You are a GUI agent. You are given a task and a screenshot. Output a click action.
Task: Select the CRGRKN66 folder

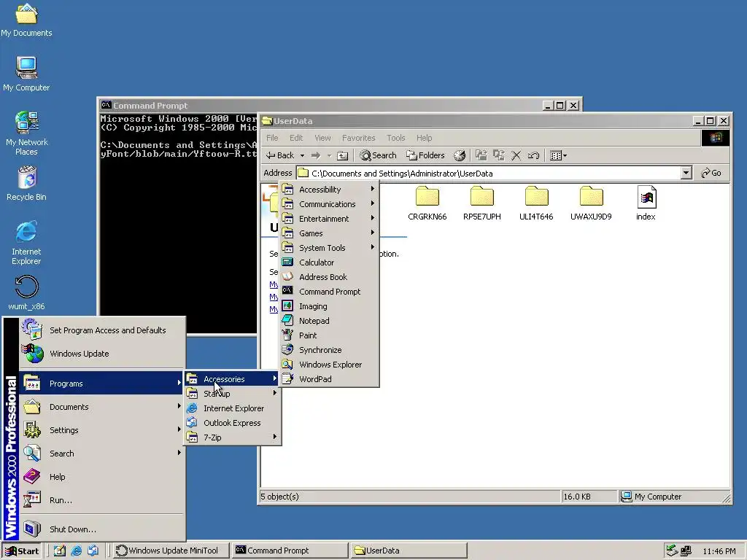pos(427,203)
